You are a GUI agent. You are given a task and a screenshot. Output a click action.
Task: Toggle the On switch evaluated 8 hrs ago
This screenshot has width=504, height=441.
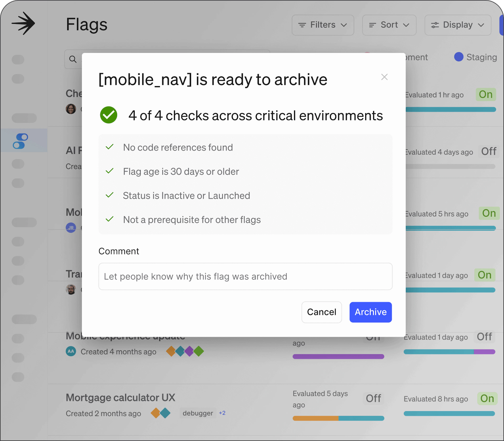pos(487,398)
